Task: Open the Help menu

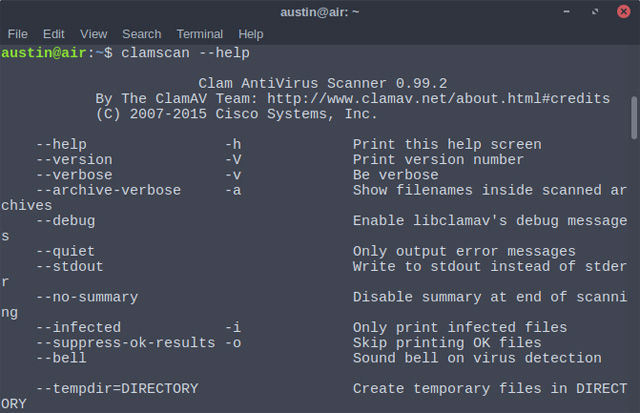Action: [x=251, y=33]
